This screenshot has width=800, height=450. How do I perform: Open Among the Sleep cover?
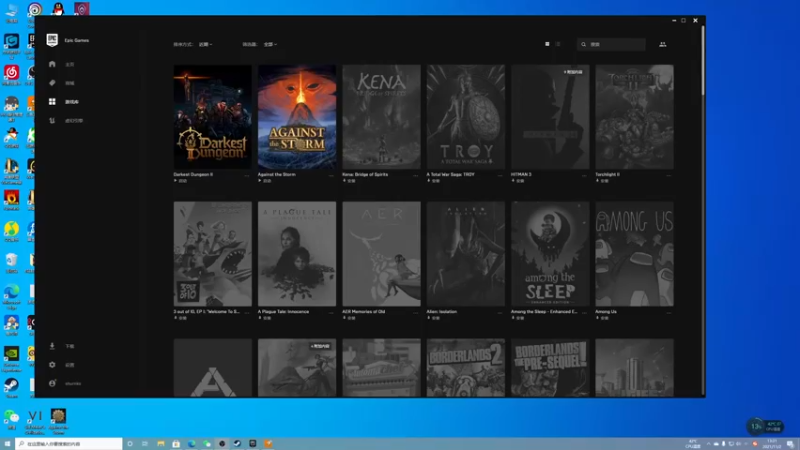551,254
